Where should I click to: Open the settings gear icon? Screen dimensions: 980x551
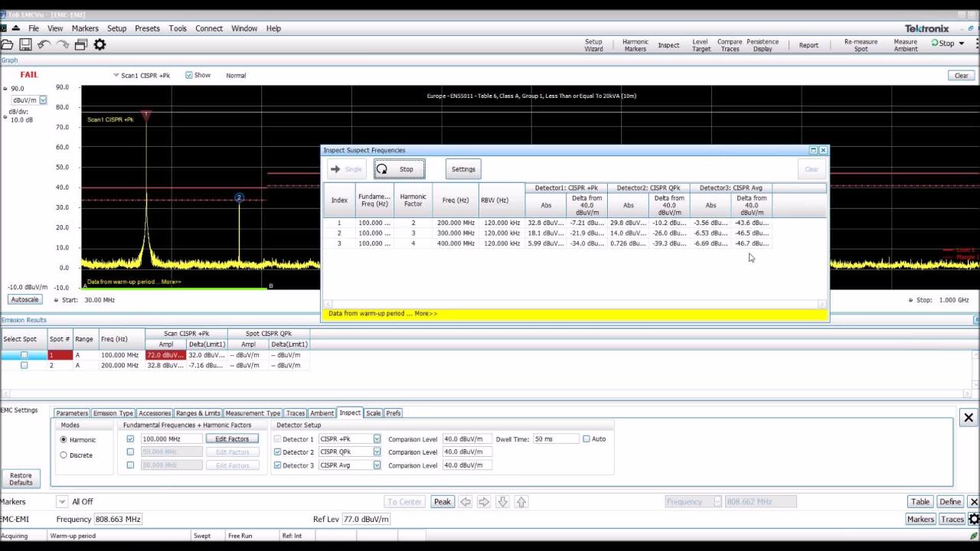point(99,44)
